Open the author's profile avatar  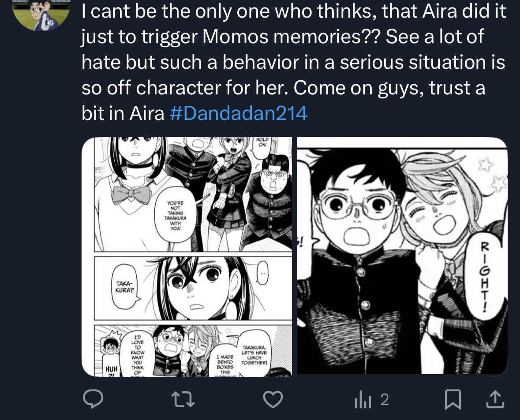[41, 15]
